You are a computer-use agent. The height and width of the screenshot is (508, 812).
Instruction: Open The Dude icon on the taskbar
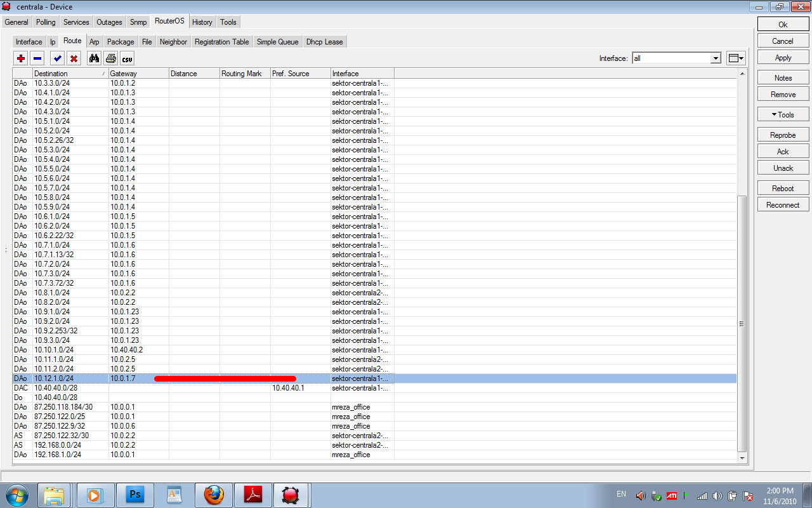pyautogui.click(x=291, y=495)
